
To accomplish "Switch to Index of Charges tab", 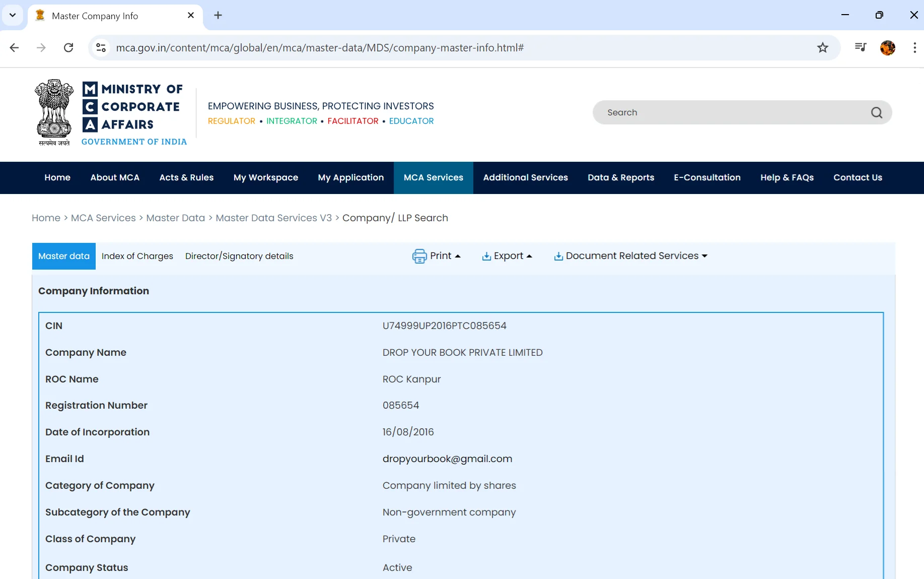I will 137,256.
